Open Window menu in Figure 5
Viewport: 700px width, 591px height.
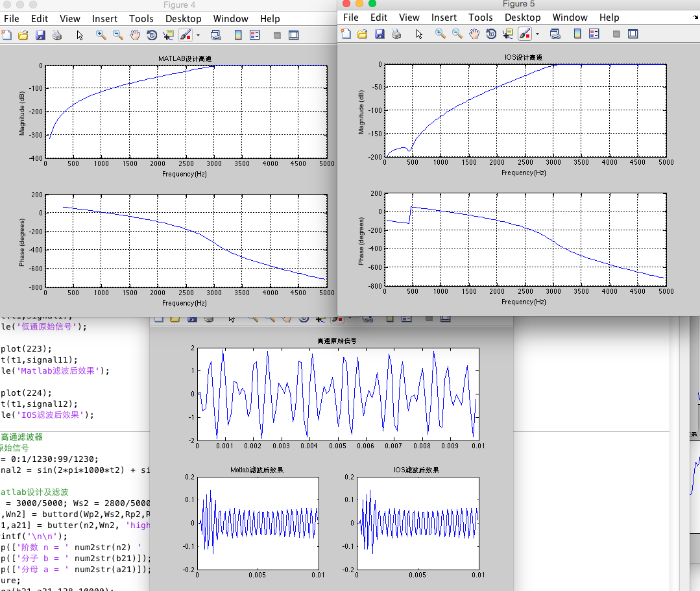(x=570, y=18)
